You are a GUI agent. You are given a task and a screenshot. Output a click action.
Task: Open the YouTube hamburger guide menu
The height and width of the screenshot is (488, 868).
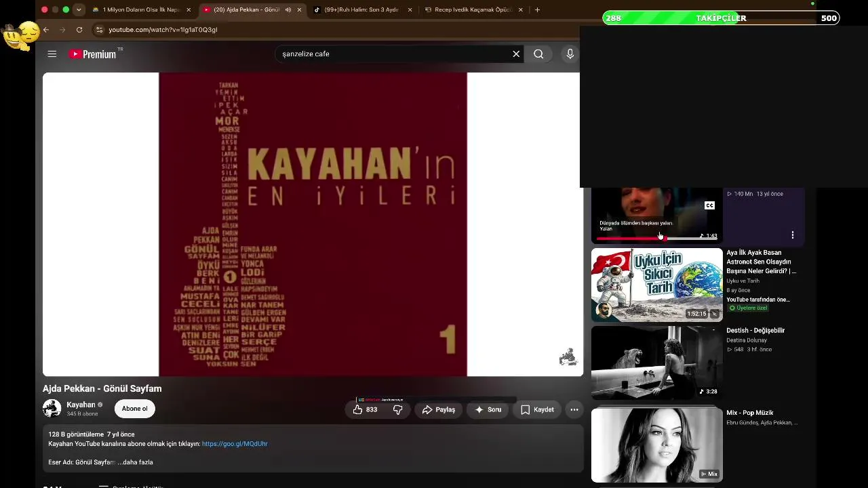[x=52, y=54]
